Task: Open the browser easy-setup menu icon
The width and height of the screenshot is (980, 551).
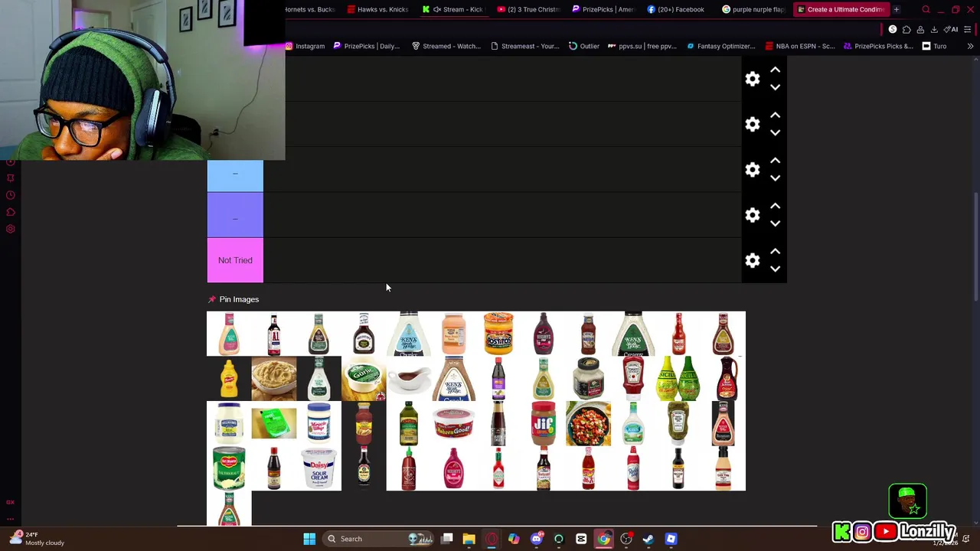Action: [967, 29]
